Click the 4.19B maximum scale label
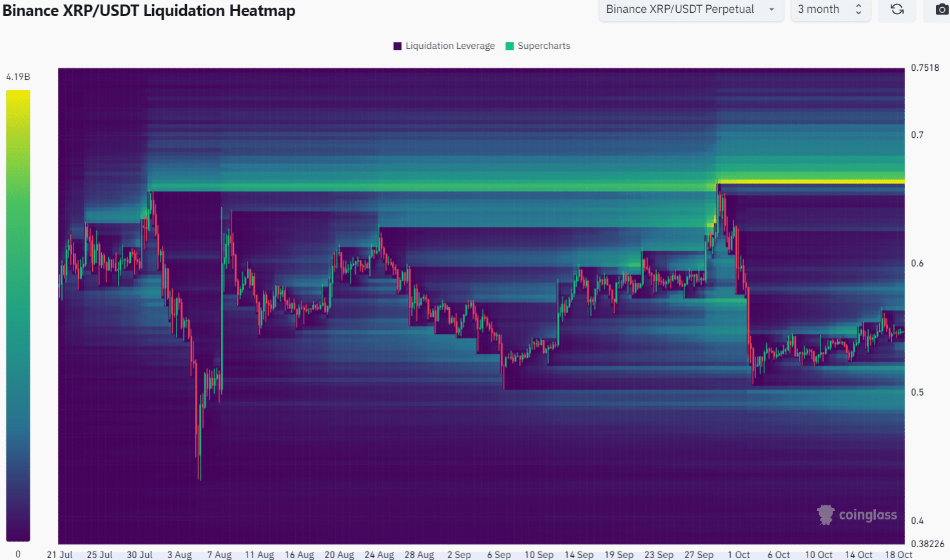Viewport: 950px width, 560px height. (18, 77)
